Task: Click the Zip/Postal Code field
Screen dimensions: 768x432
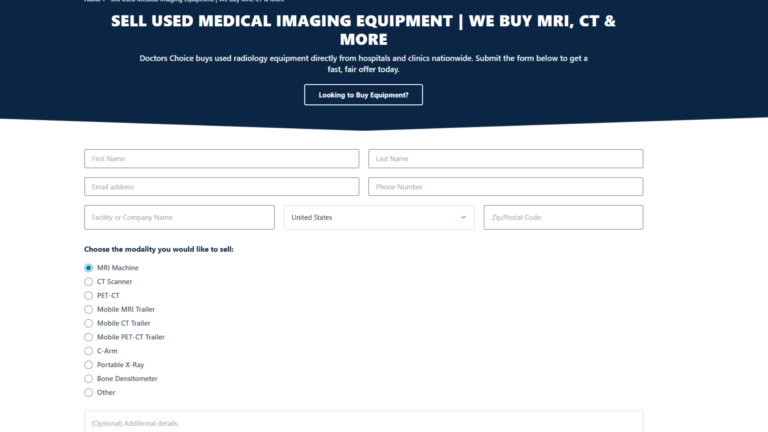Action: click(563, 217)
